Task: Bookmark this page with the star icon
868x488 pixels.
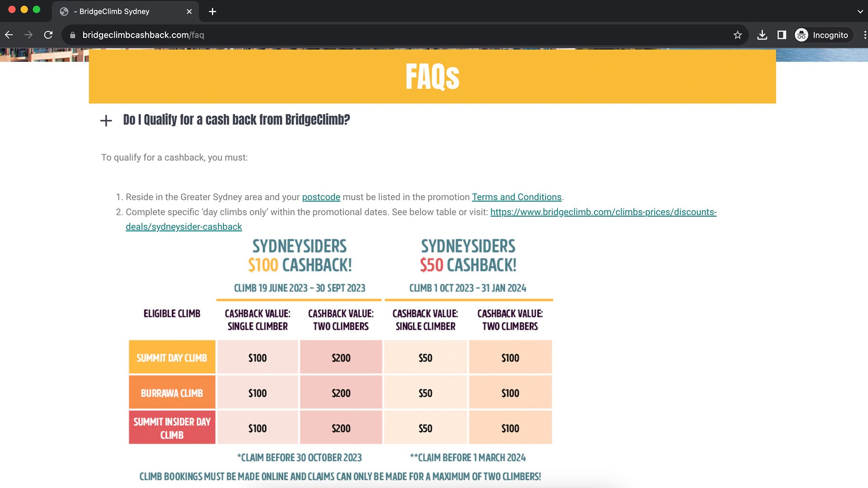Action: 737,35
